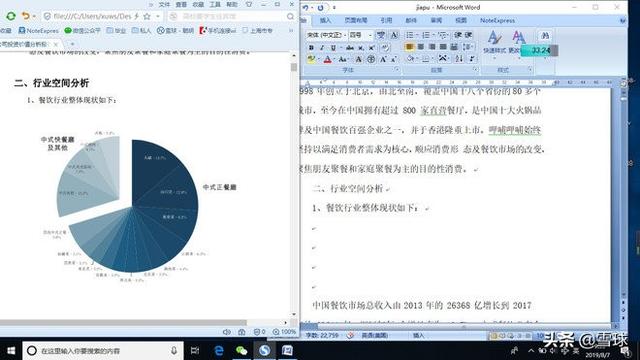Open WeChat from the taskbar
The height and width of the screenshot is (360, 640).
coord(242,350)
